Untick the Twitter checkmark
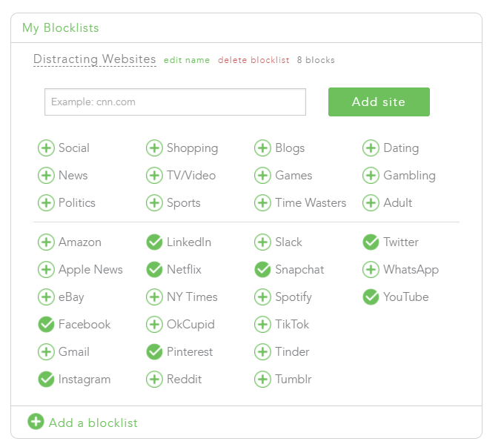Screen dimensions: 504x447 click(371, 242)
